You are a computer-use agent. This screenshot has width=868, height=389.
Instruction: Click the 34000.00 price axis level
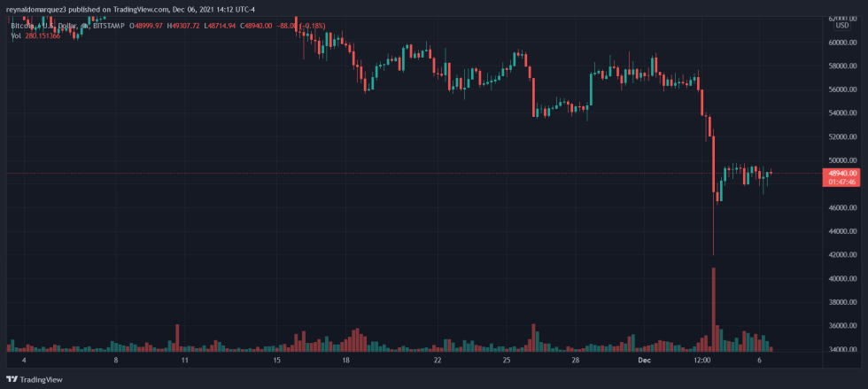tap(842, 349)
